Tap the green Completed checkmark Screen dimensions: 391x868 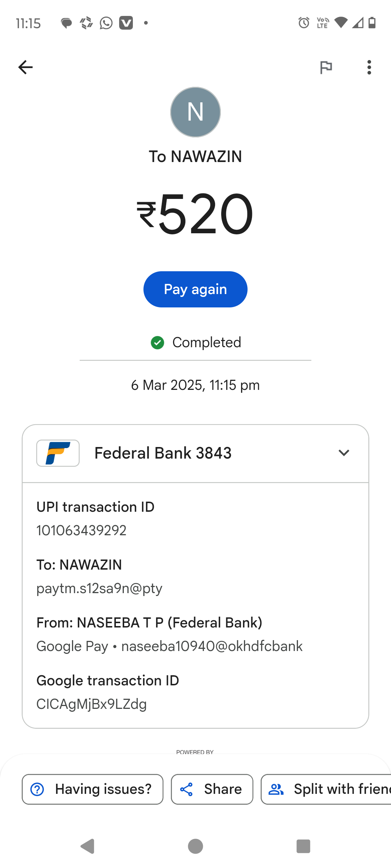pyautogui.click(x=157, y=342)
